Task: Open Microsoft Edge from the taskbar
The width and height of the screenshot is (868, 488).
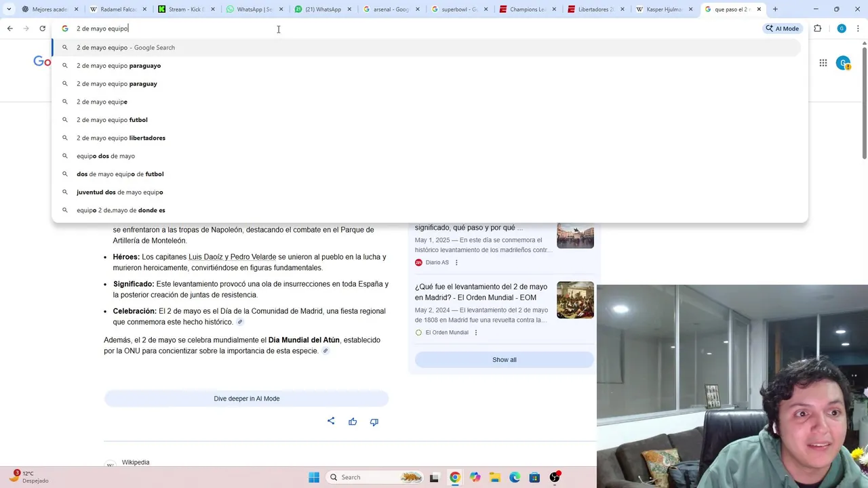Action: [515, 477]
